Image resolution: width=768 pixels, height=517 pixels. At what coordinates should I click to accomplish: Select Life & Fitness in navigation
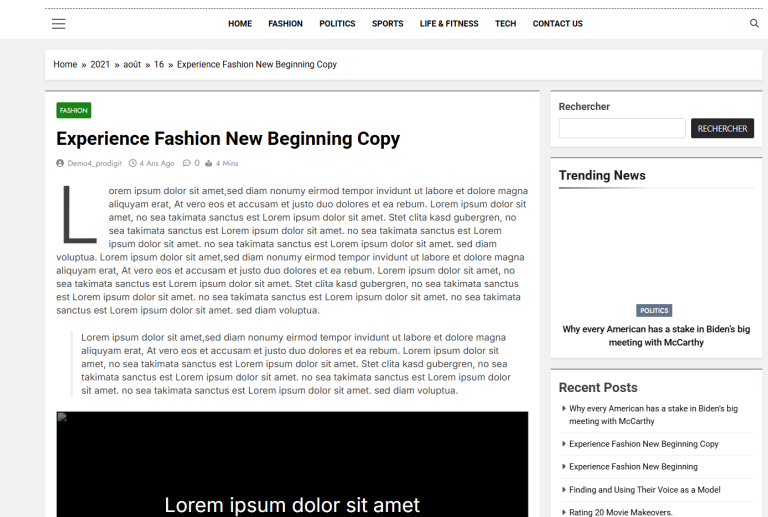[x=449, y=24]
